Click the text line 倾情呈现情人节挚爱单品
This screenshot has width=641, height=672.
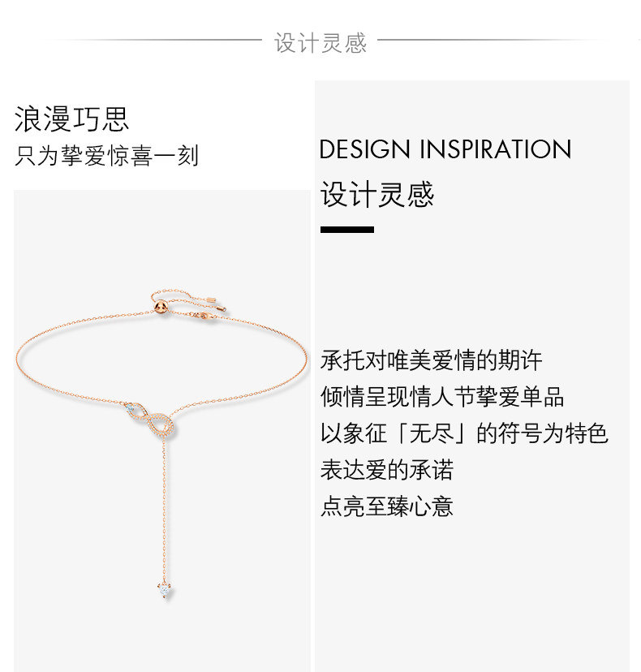442,396
